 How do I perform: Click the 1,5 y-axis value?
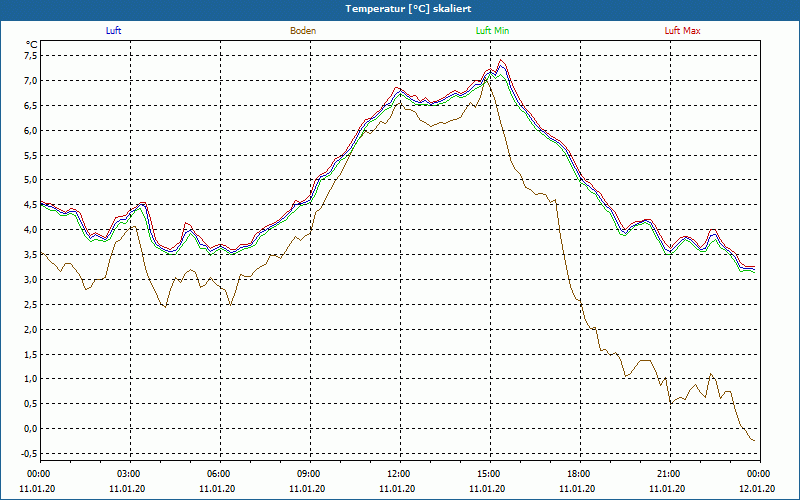pyautogui.click(x=30, y=354)
